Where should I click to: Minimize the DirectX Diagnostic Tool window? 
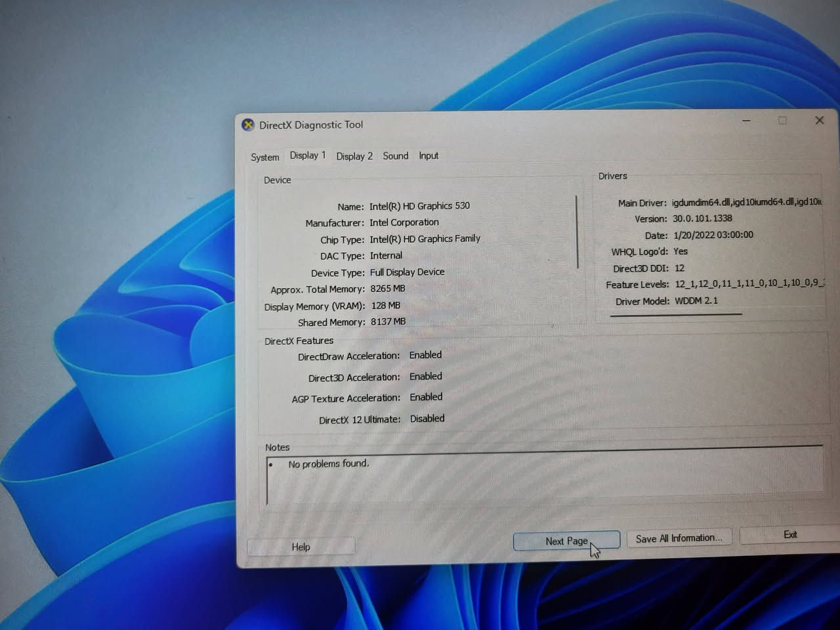[746, 121]
